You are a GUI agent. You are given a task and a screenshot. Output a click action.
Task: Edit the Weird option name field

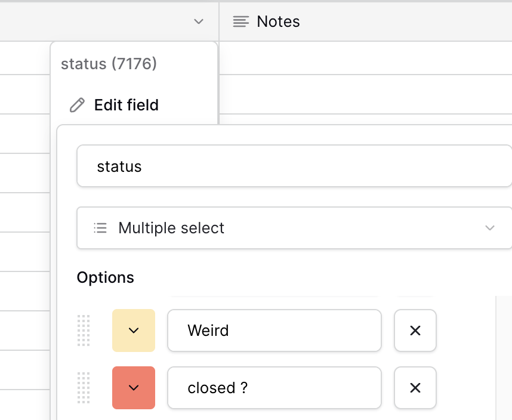[x=274, y=331]
